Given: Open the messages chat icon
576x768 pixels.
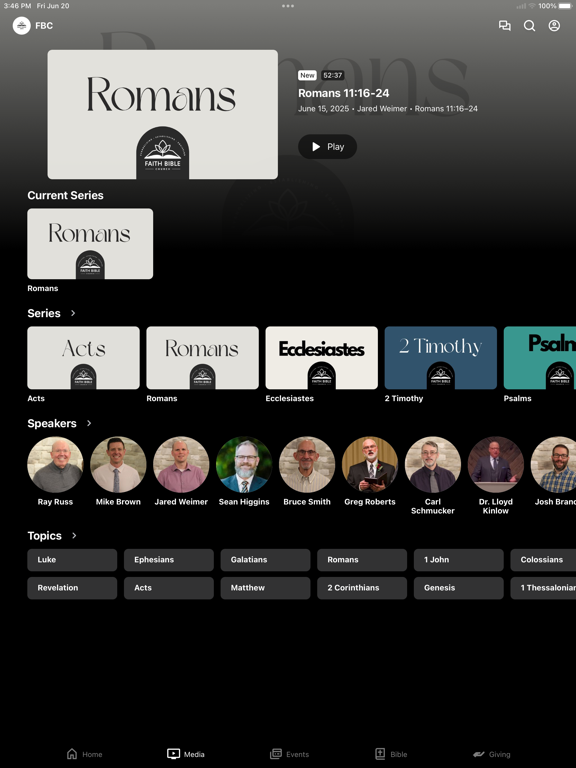Looking at the screenshot, I should click(x=504, y=25).
